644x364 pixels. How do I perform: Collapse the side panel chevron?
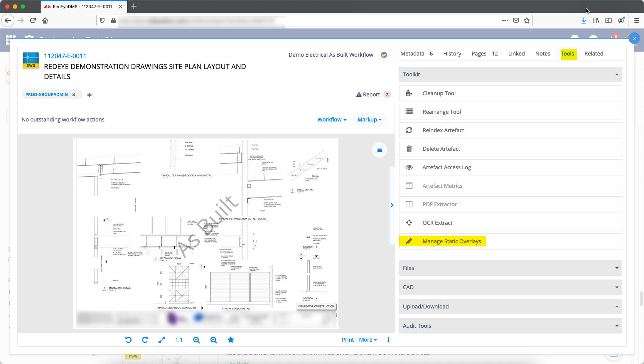click(x=392, y=205)
